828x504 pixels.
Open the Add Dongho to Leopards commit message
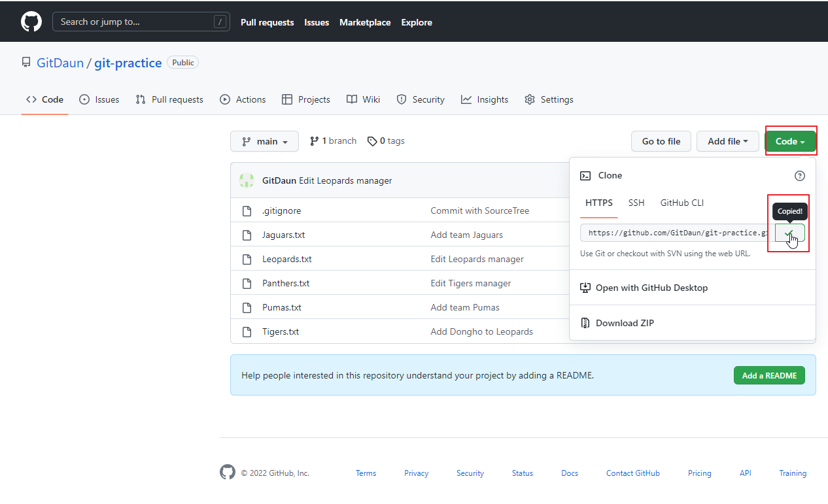coord(481,331)
